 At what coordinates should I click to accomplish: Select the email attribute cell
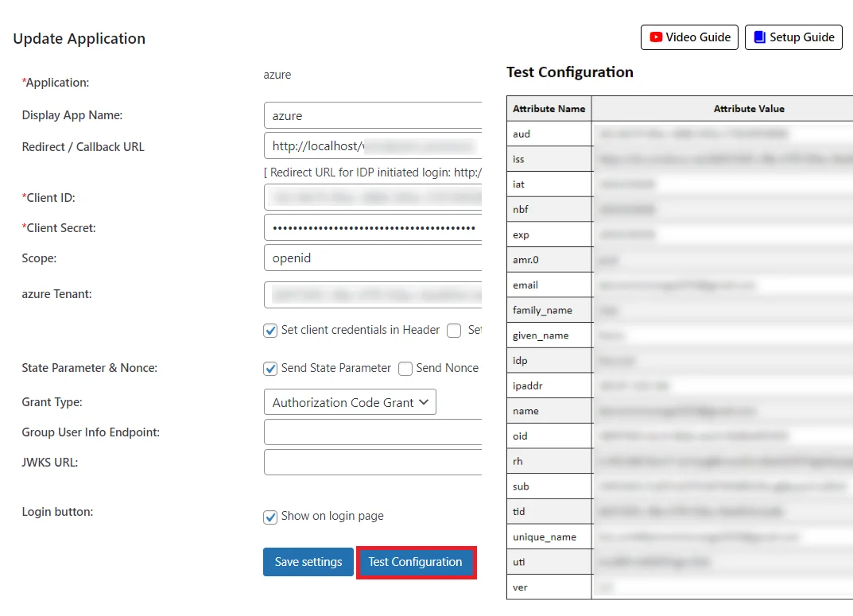(549, 285)
